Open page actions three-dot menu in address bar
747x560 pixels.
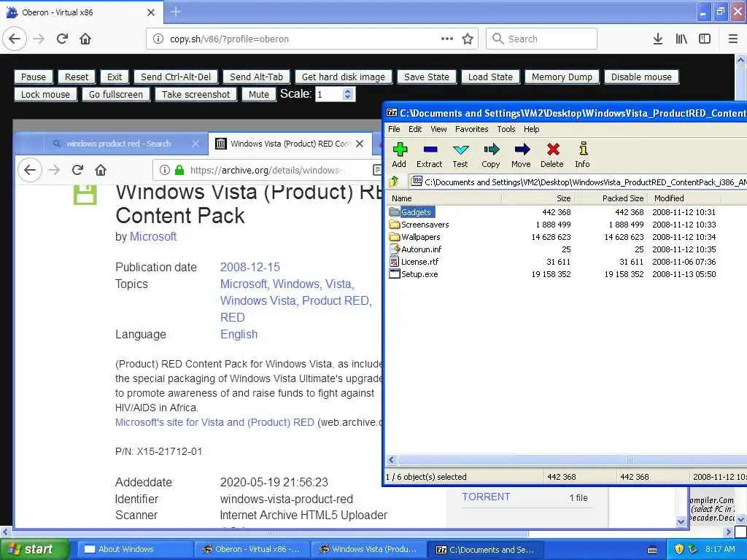(447, 39)
